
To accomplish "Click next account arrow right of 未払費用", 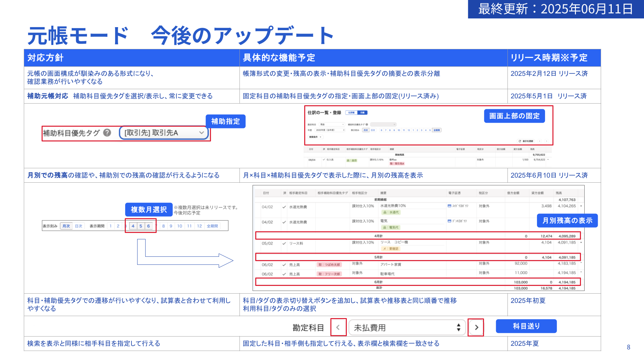I will pos(476,327).
